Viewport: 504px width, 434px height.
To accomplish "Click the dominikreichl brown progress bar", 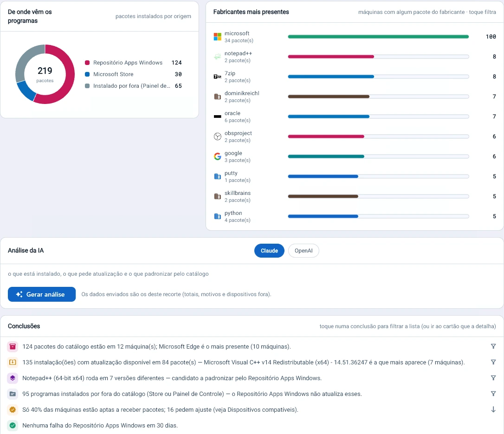I will (329, 97).
